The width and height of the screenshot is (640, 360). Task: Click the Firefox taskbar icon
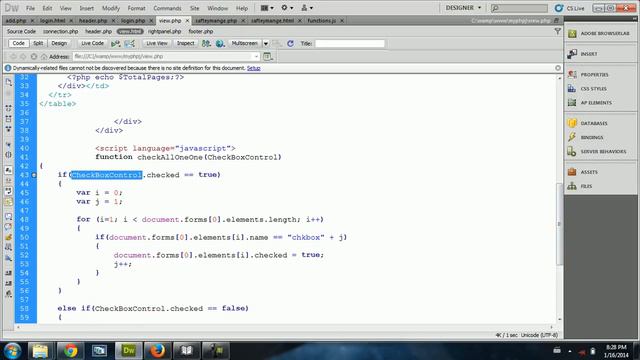click(158, 351)
